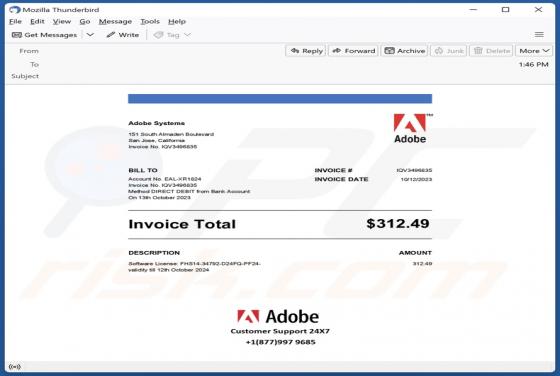Click the Adobe Systems sender name

tap(156, 123)
